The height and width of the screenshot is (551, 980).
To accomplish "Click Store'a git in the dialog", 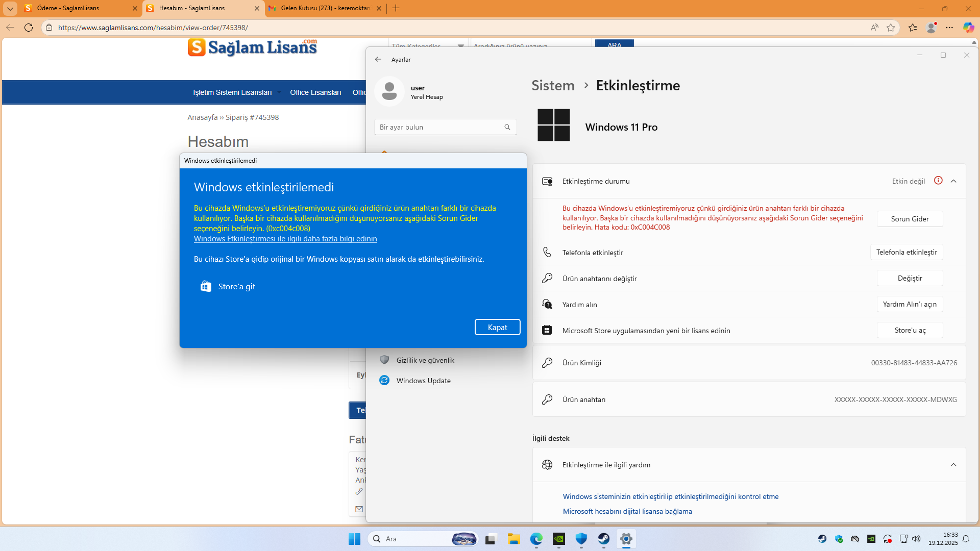I will tap(228, 287).
